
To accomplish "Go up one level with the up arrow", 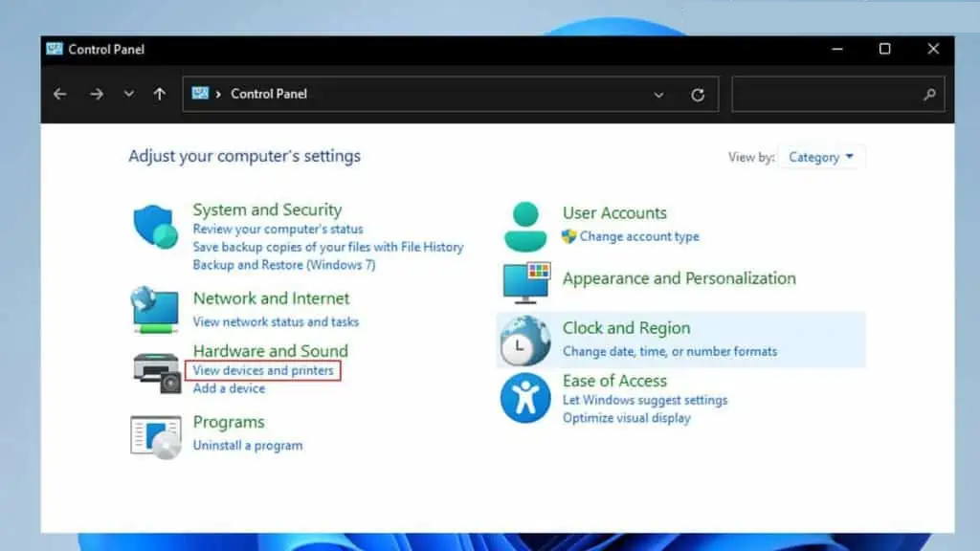I will point(160,95).
